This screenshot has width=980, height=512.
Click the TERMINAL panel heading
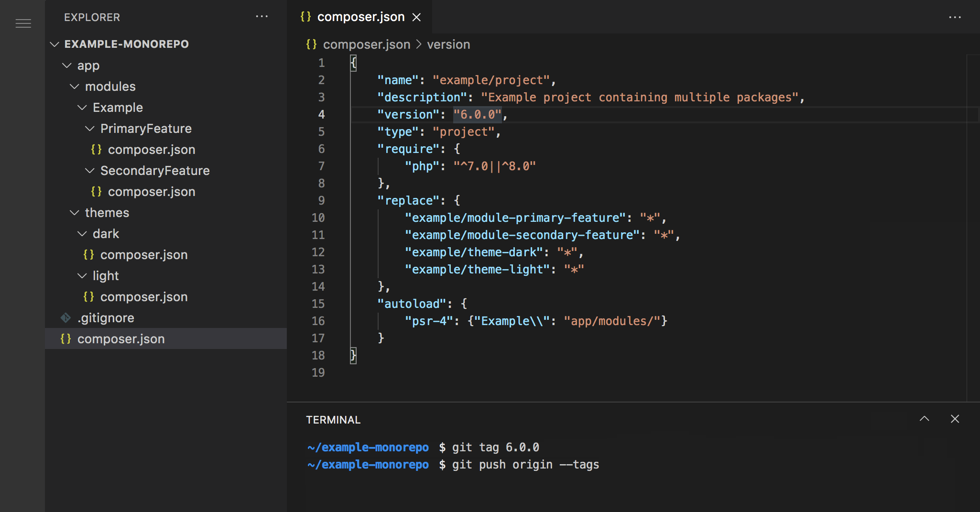click(x=333, y=419)
